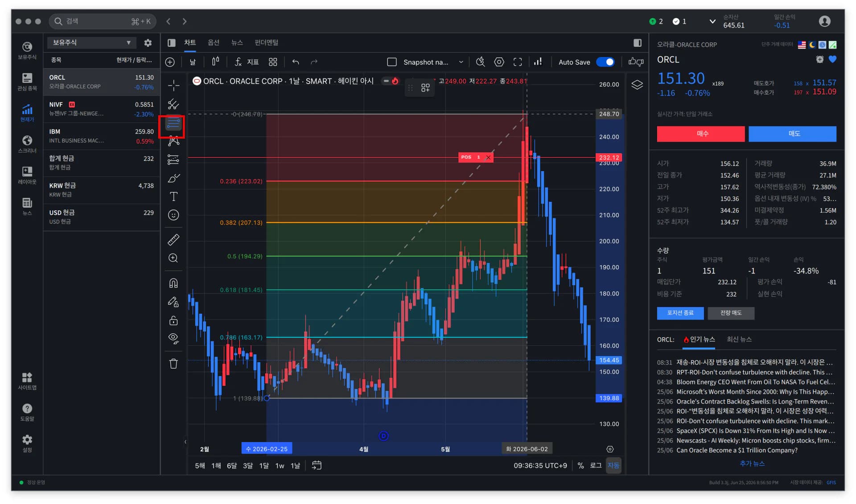The height and width of the screenshot is (504, 856).
Task: Switch to the 뉴스 tab above chart
Action: click(x=237, y=43)
